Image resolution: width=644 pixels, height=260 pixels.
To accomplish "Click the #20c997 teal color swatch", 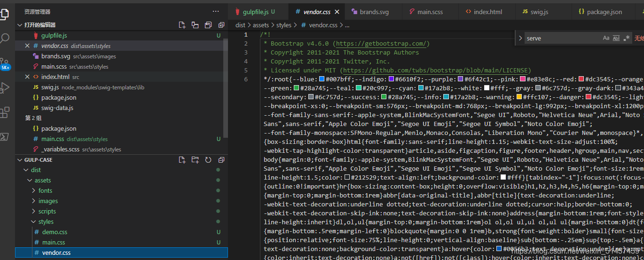I will (359, 88).
